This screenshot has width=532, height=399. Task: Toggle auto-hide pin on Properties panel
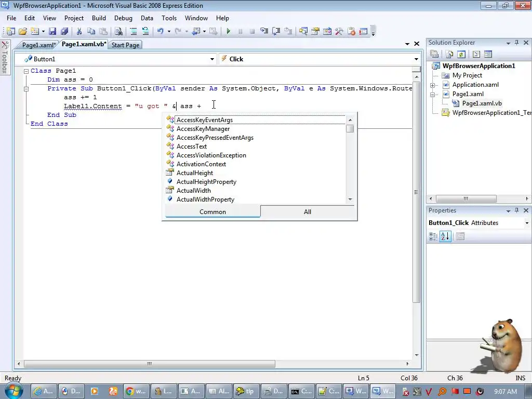tap(517, 210)
